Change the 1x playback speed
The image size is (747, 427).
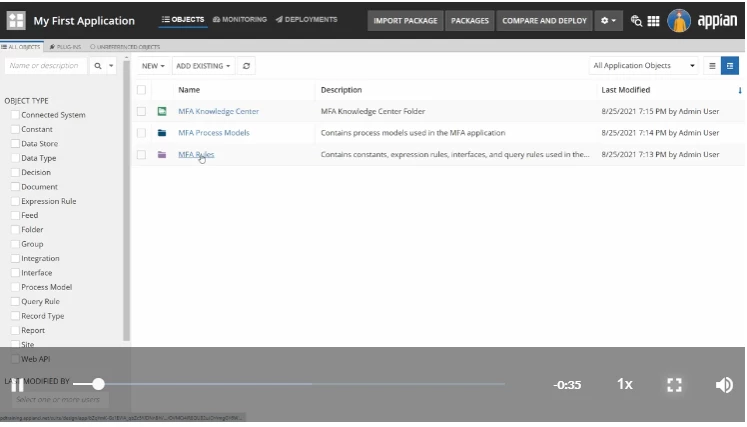tap(625, 384)
